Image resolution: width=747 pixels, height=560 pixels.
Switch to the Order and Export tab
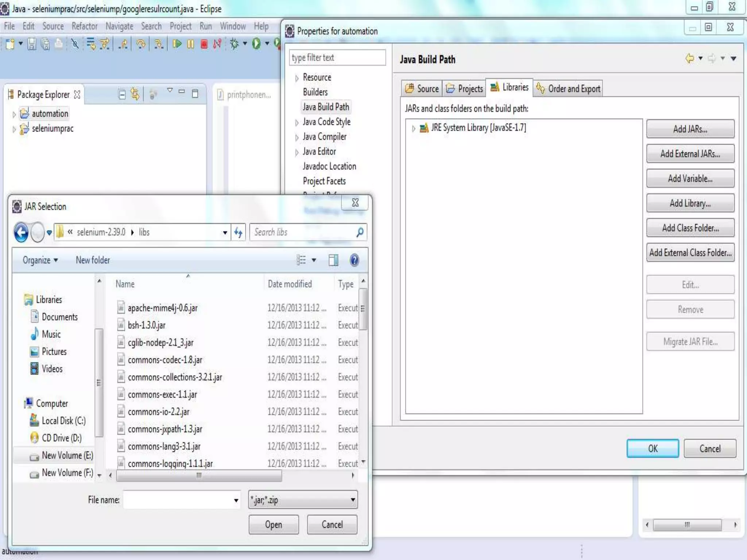568,89
